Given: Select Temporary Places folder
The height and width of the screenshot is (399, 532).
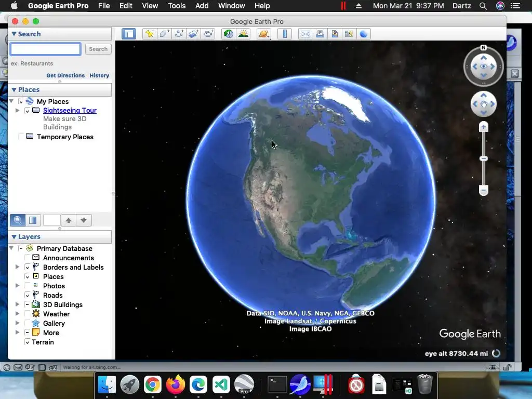Looking at the screenshot, I should (65, 137).
